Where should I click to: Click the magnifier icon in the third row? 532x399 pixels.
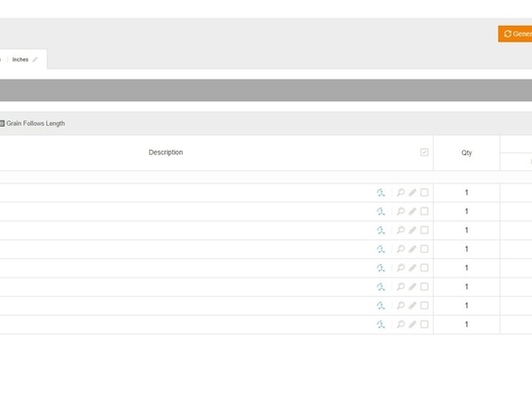pyautogui.click(x=401, y=230)
